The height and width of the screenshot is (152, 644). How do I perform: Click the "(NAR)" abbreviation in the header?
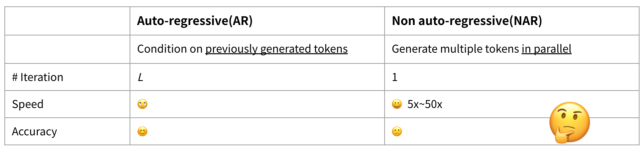525,21
